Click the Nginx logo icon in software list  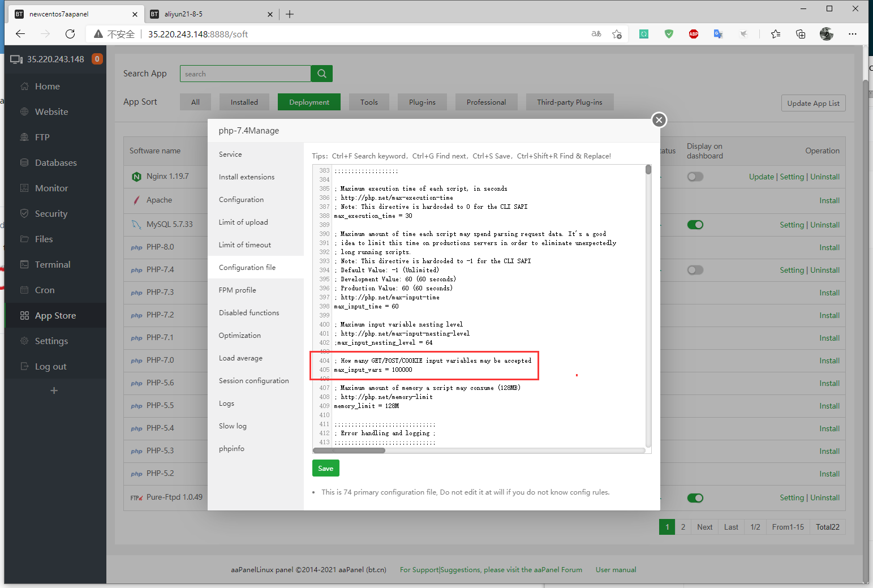(x=136, y=177)
